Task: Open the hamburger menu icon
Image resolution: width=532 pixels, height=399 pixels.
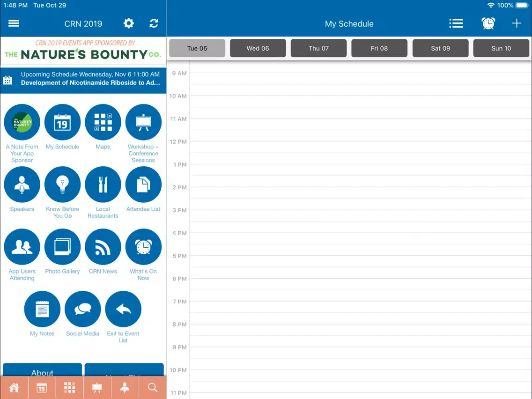Action: click(x=14, y=23)
